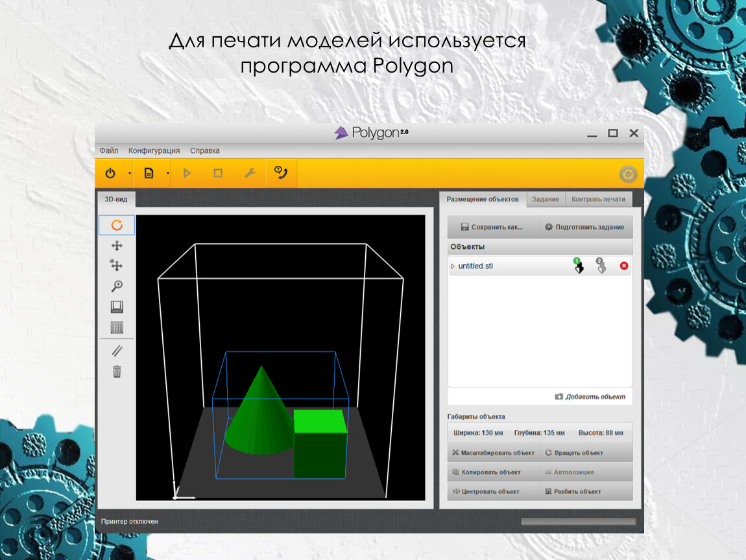Screen dimensions: 746x560
Task: Click the Вращать объект button
Action: click(586, 452)
